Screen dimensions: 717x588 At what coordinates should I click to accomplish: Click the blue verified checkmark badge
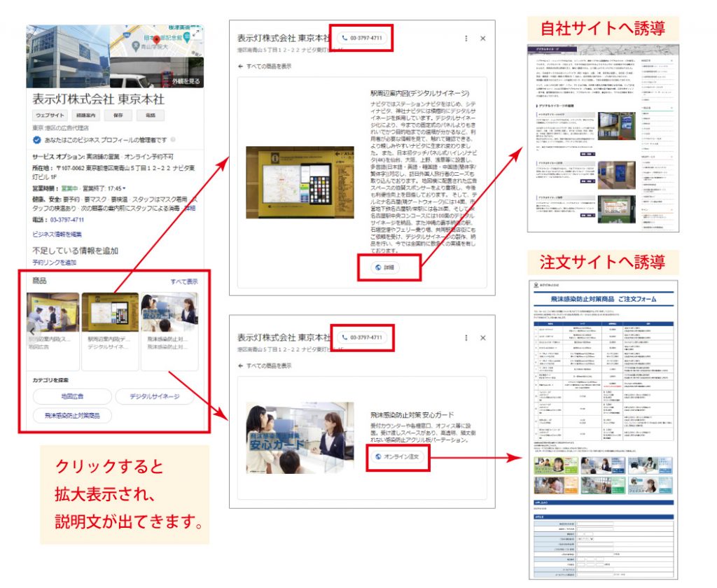[x=36, y=140]
